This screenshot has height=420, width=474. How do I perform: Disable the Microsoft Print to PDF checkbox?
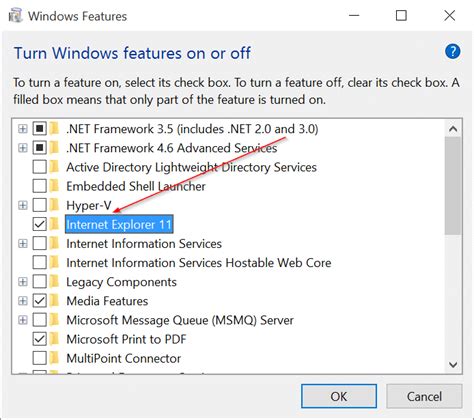click(x=39, y=339)
